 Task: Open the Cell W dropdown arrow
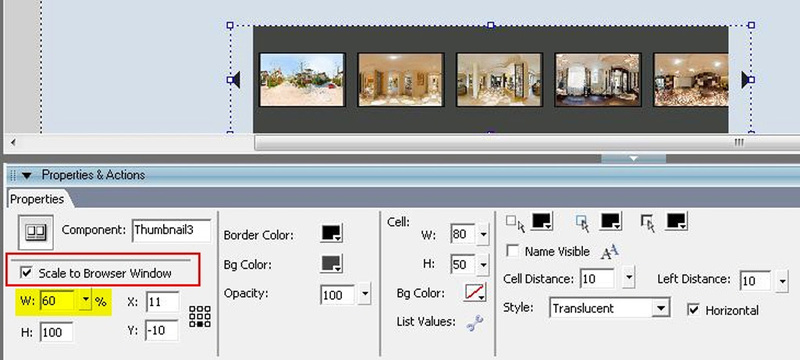click(x=483, y=235)
